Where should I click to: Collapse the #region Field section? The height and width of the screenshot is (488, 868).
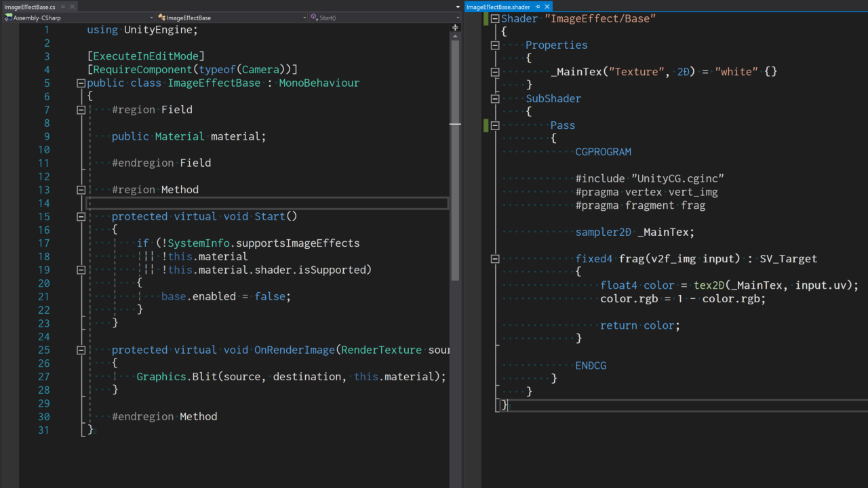coord(81,110)
